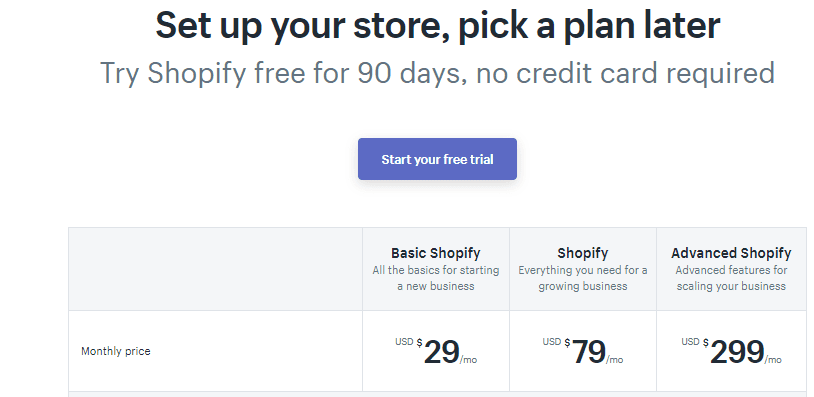Click the /mo suffix after 299

pos(773,360)
